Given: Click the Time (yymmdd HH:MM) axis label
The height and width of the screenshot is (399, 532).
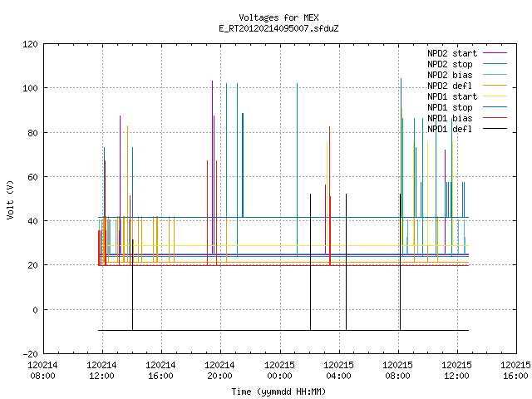Looking at the screenshot, I should [278, 392].
